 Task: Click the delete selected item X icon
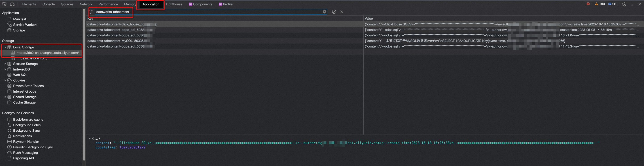coord(342,12)
